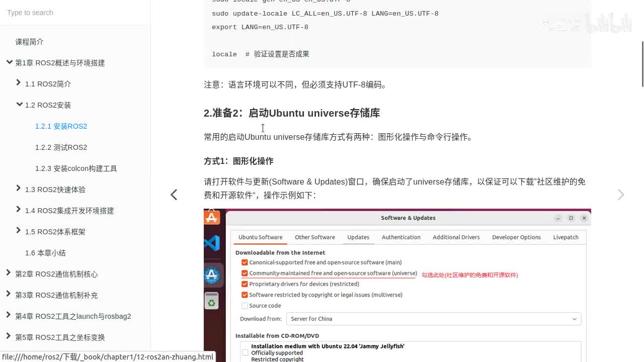Open 课程简介 page link

(29, 42)
